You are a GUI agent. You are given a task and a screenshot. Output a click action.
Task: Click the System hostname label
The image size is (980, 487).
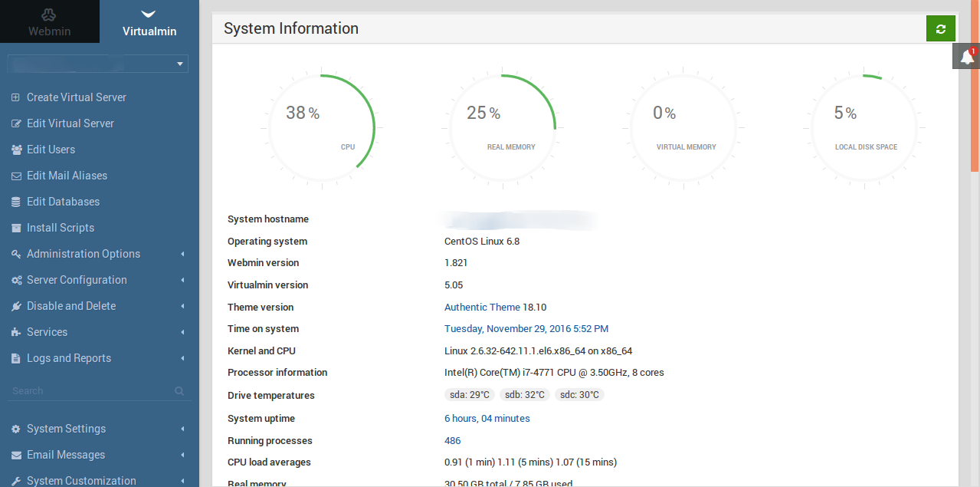point(268,219)
